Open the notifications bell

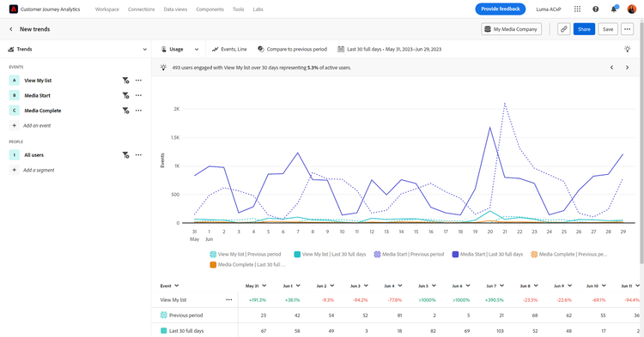pos(614,9)
